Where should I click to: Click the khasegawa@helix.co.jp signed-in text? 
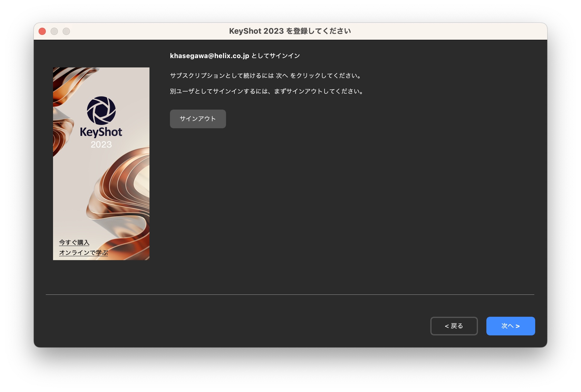[x=235, y=56]
